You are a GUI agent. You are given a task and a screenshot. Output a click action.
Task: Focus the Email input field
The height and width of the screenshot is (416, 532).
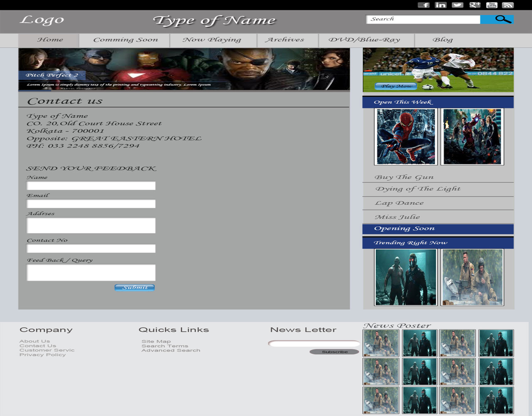(91, 204)
